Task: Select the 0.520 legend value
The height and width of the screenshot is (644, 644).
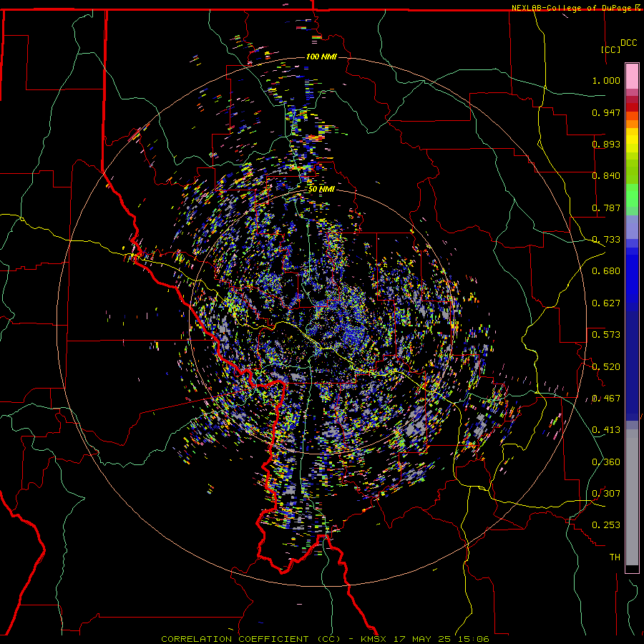Action: (x=606, y=367)
